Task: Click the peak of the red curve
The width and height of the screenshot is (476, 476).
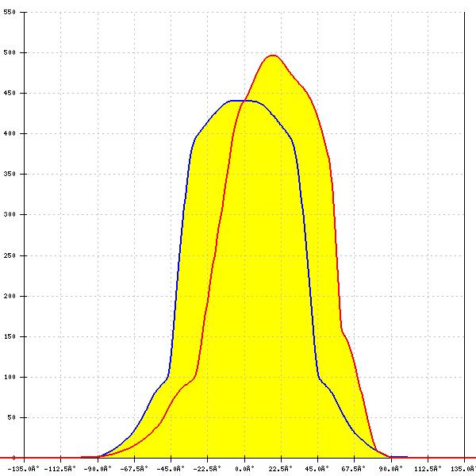Action: [x=273, y=56]
